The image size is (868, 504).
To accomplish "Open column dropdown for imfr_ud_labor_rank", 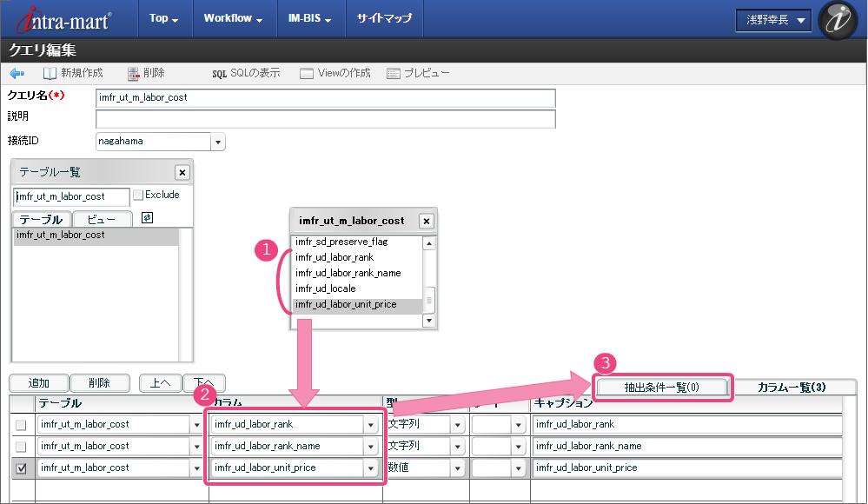I will click(x=370, y=425).
